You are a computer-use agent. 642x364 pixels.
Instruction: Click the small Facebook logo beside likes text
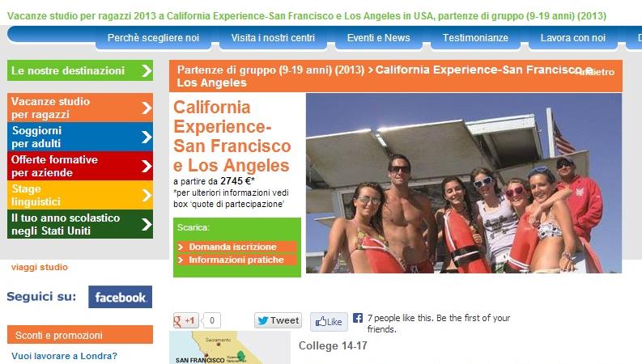pos(358,318)
